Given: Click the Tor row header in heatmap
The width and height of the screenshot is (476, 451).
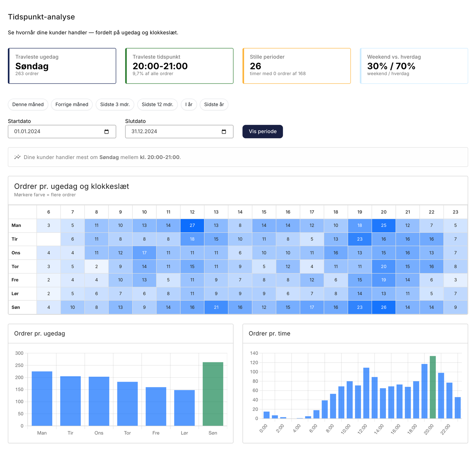Looking at the screenshot, I should pos(22,266).
